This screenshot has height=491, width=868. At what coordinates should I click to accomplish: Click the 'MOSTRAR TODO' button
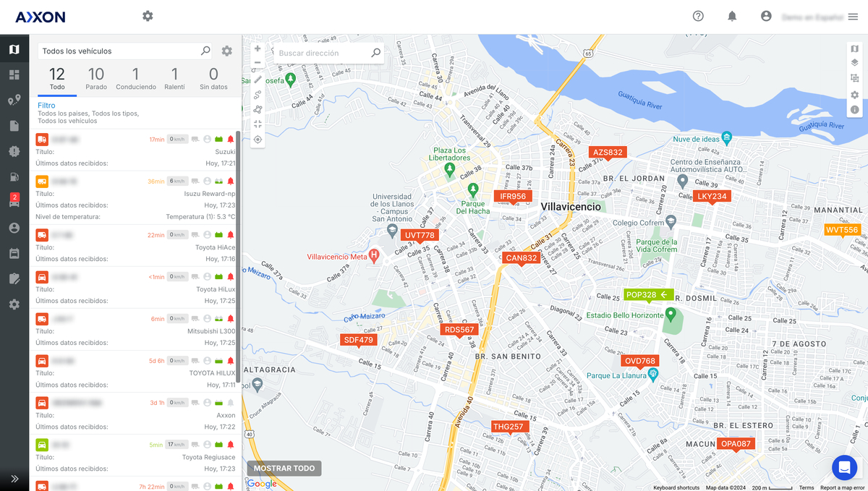click(x=284, y=468)
